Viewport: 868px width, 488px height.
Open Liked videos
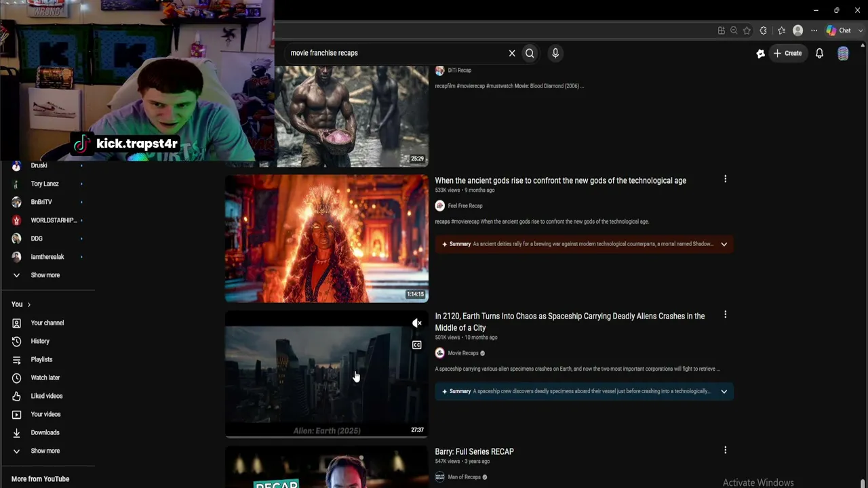47,396
